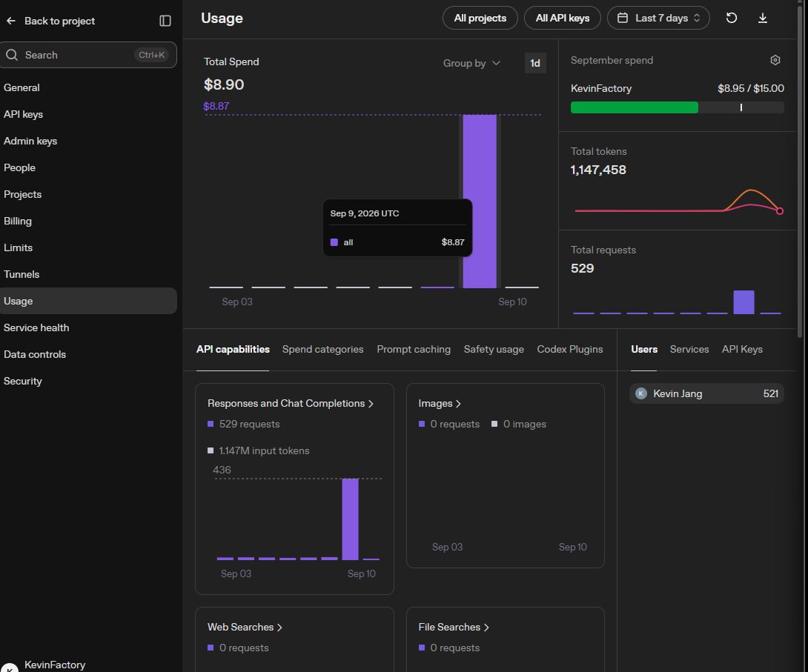Collapse the sidebar with the panel icon
This screenshot has width=808, height=672.
point(165,21)
